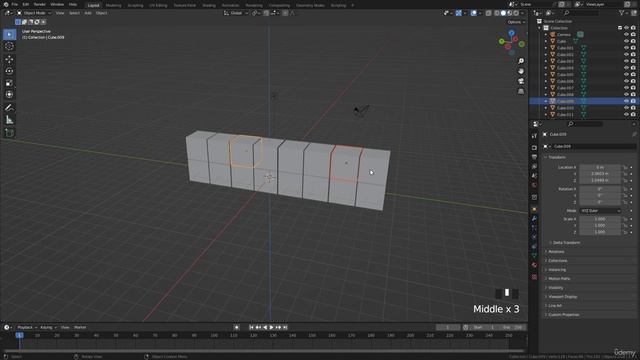The height and width of the screenshot is (360, 640).
Task: Hide the Camera object in viewport
Action: [x=626, y=35]
